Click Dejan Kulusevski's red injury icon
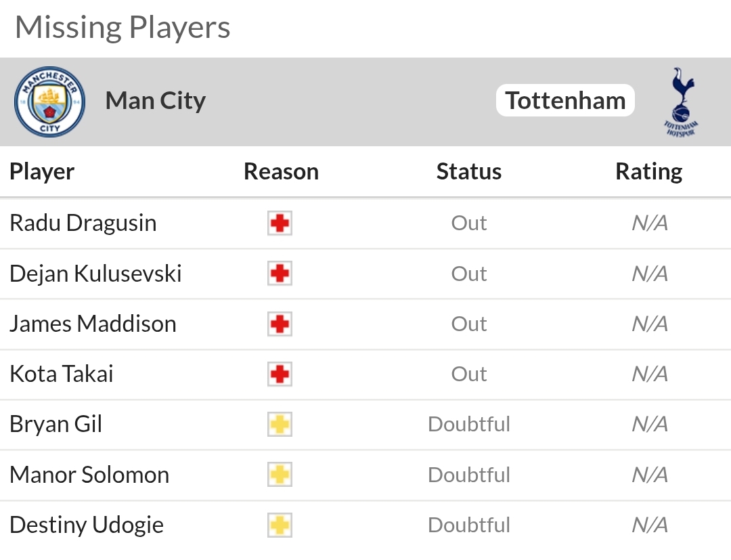The width and height of the screenshot is (731, 560). point(280,274)
